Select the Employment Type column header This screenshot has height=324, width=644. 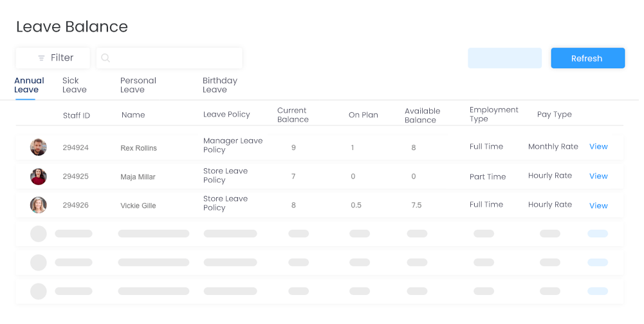pyautogui.click(x=493, y=114)
